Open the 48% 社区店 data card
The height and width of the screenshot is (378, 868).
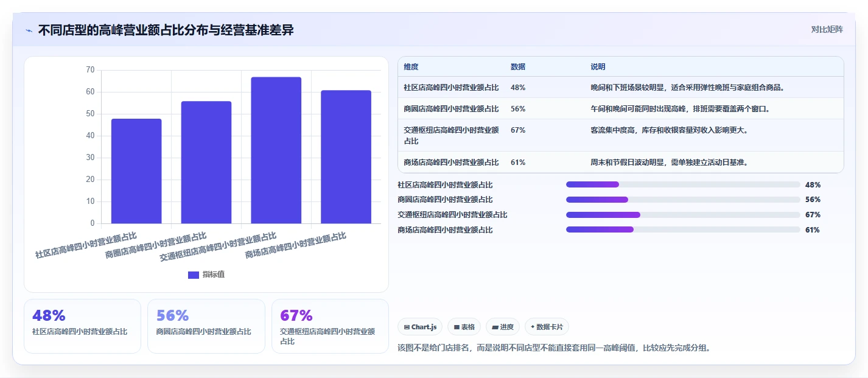tap(82, 326)
